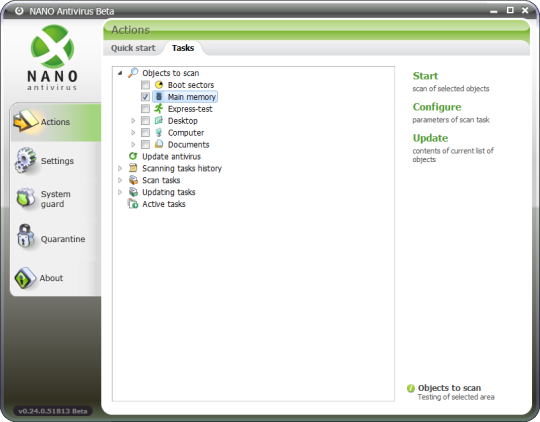The width and height of the screenshot is (540, 422).
Task: Click the Scanning tasks history icon
Action: click(133, 168)
